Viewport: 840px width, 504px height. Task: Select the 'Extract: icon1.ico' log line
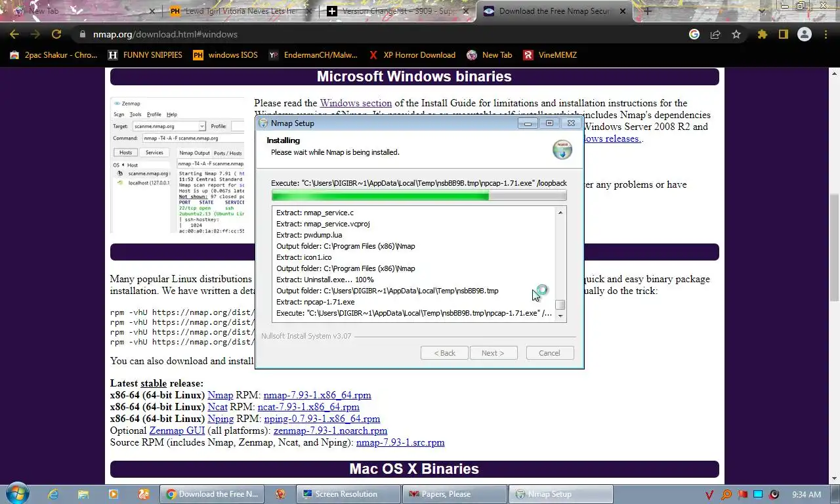[x=304, y=257]
